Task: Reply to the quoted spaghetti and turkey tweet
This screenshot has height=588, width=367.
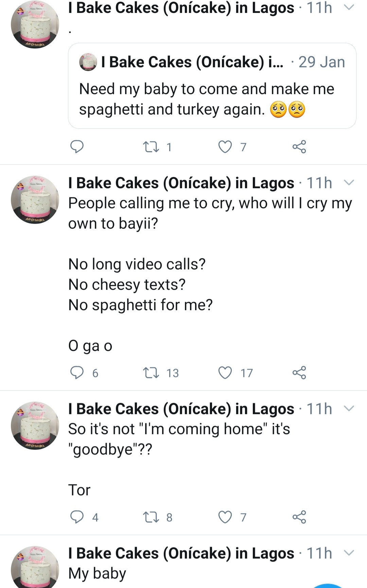Action: pyautogui.click(x=77, y=147)
